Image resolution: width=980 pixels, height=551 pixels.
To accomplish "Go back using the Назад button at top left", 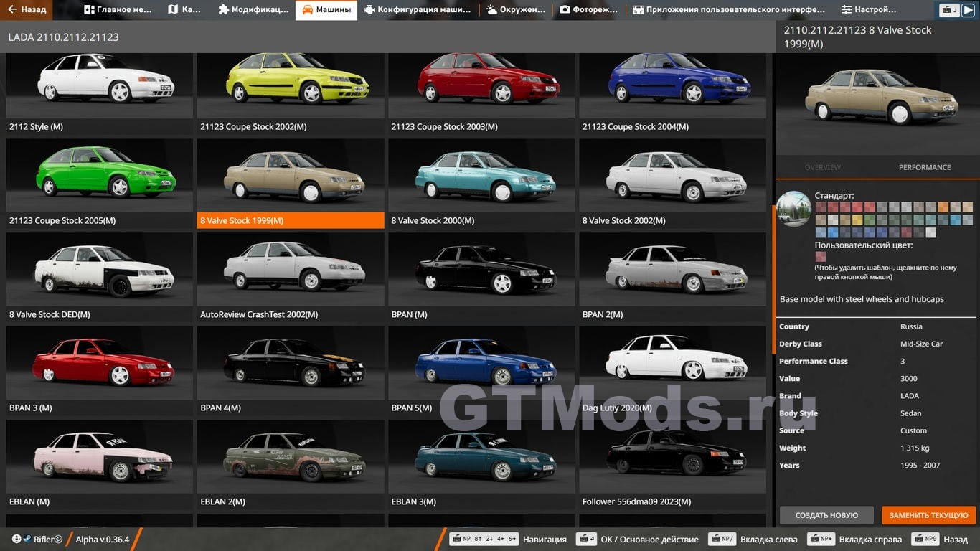I will [x=25, y=10].
